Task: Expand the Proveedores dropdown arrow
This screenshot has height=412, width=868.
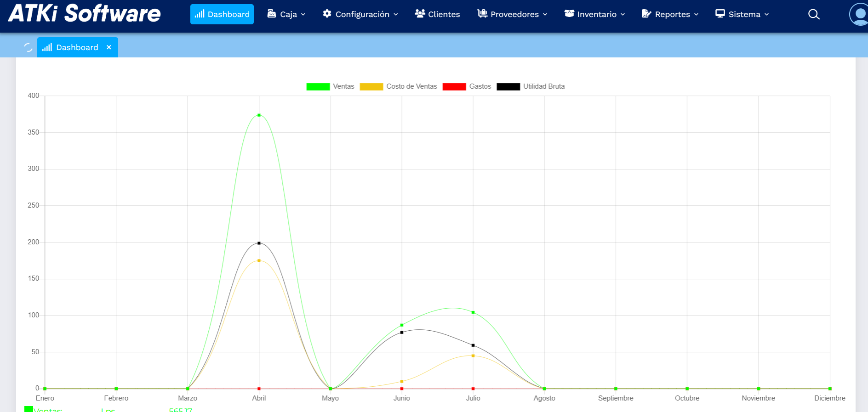Action: [545, 15]
